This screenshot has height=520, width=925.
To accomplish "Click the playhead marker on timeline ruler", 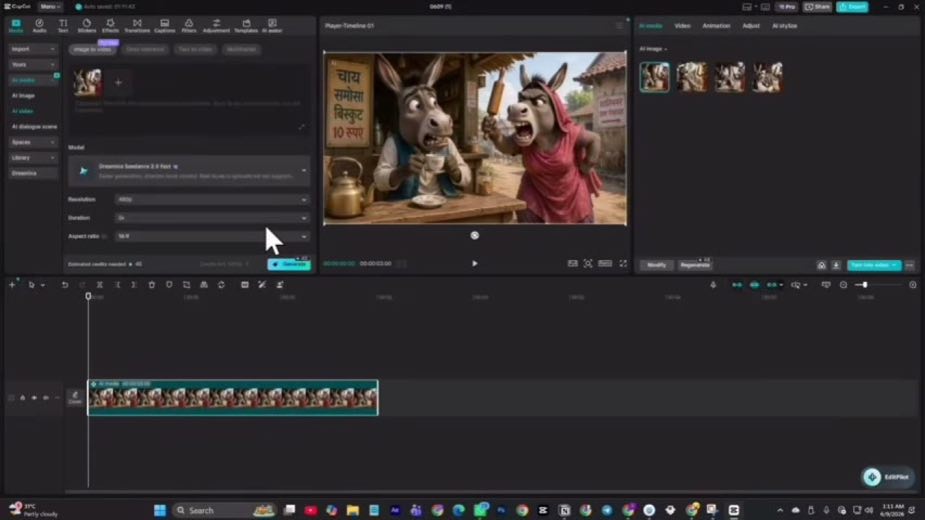I will click(x=88, y=296).
